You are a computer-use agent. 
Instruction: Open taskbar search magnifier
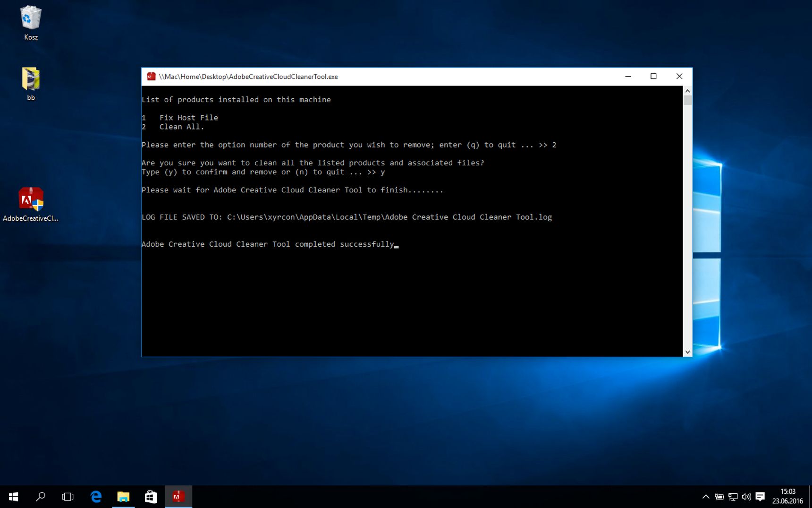tap(41, 497)
